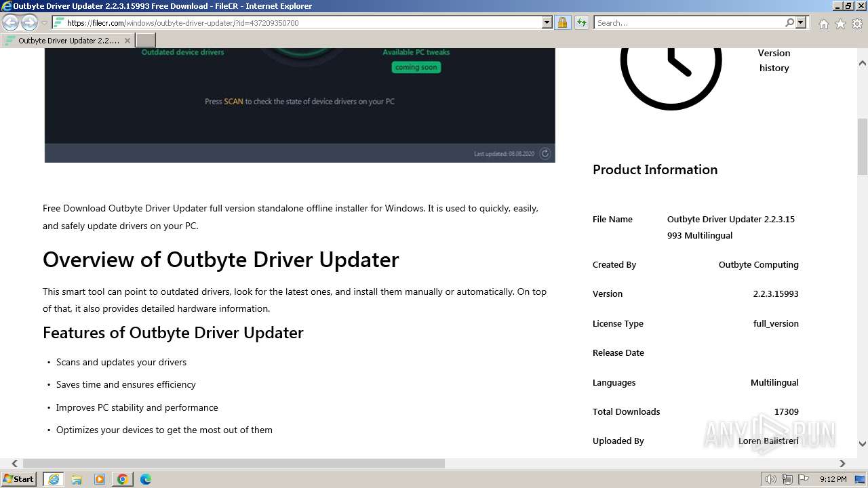Open the search provider dropdown
This screenshot has height=488, width=868.
[x=801, y=22]
